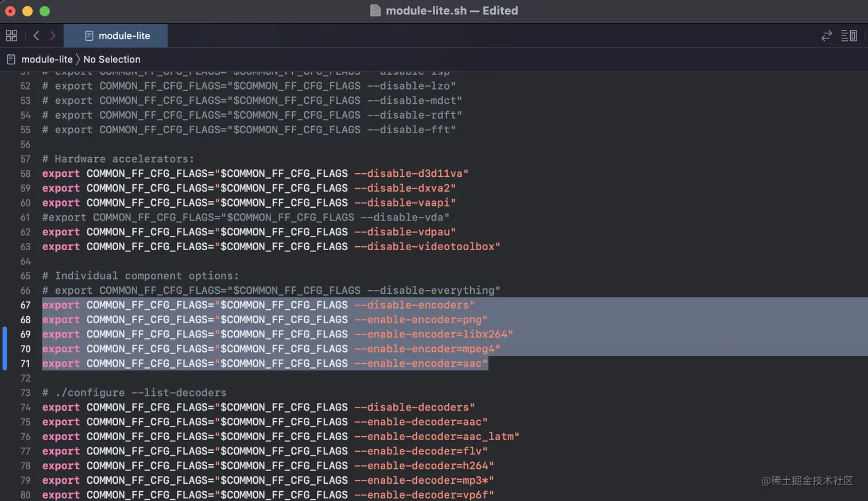Image resolution: width=868 pixels, height=501 pixels.
Task: Click the commented --disable-vda line
Action: click(246, 218)
